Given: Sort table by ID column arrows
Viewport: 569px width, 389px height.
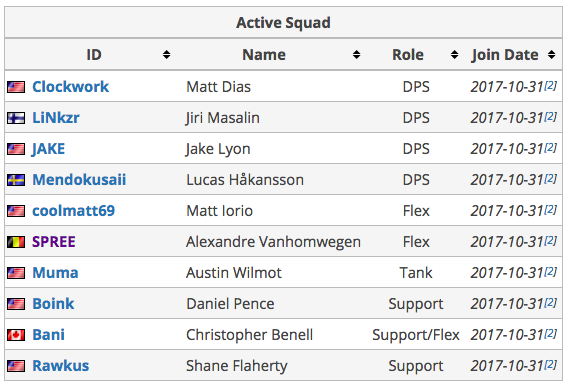Looking at the screenshot, I should point(167,55).
